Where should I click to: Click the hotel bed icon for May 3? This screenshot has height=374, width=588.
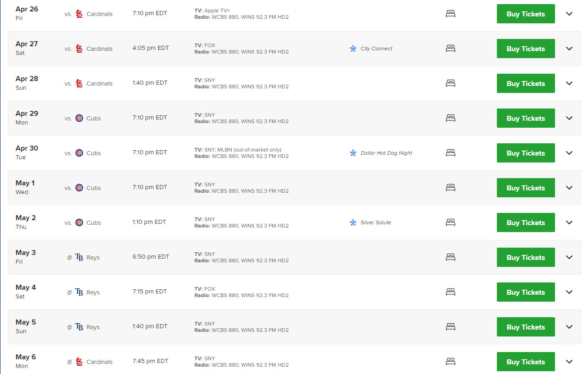[x=451, y=257]
